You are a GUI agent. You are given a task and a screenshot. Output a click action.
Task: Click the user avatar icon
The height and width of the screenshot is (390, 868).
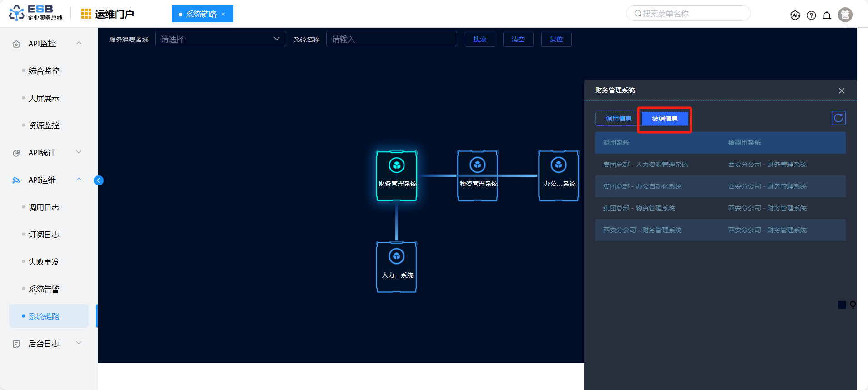(845, 15)
